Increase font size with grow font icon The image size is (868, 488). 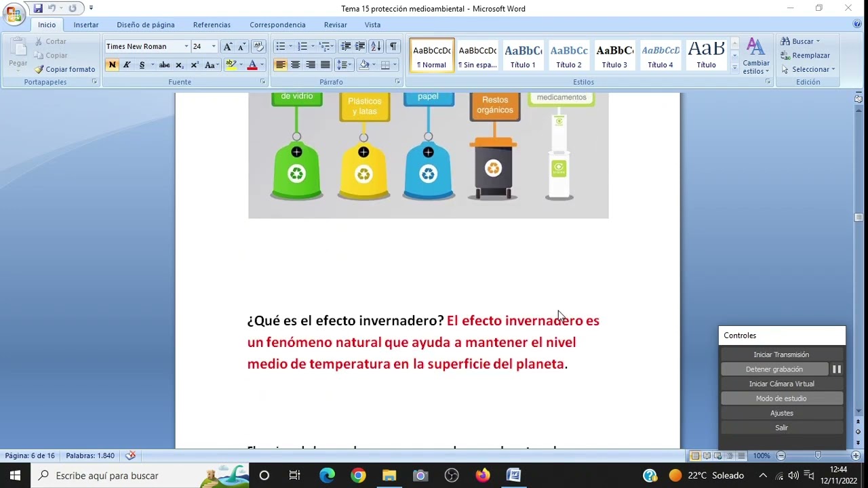point(228,47)
